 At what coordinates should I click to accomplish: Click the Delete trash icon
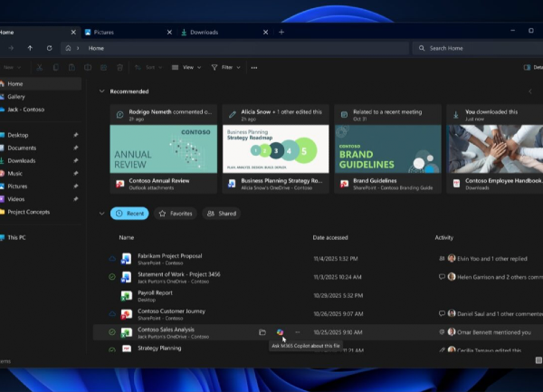click(x=119, y=68)
